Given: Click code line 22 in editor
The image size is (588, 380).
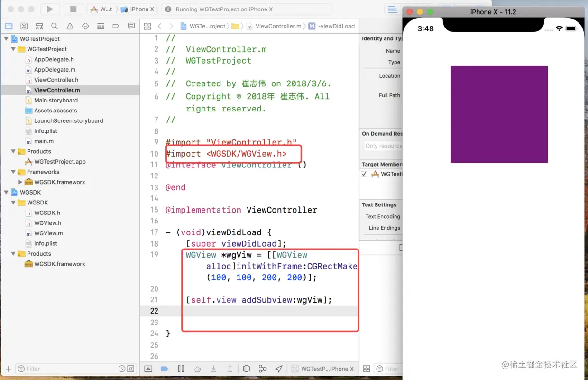Looking at the screenshot, I should point(250,311).
